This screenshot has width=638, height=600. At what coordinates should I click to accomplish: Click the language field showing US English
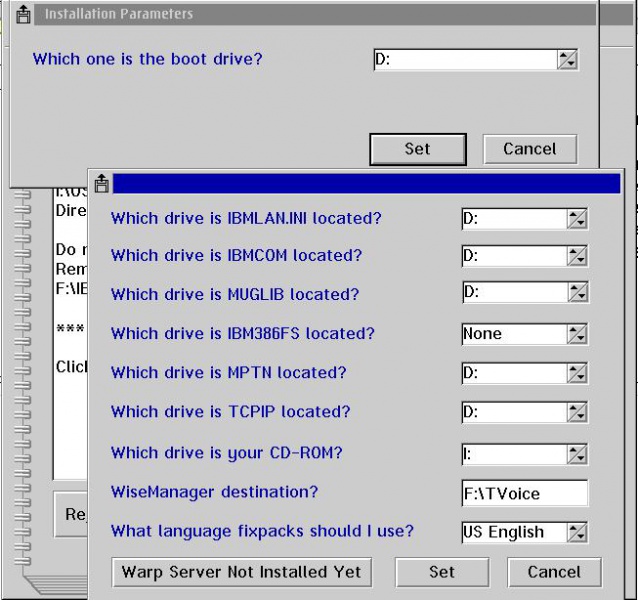(515, 532)
